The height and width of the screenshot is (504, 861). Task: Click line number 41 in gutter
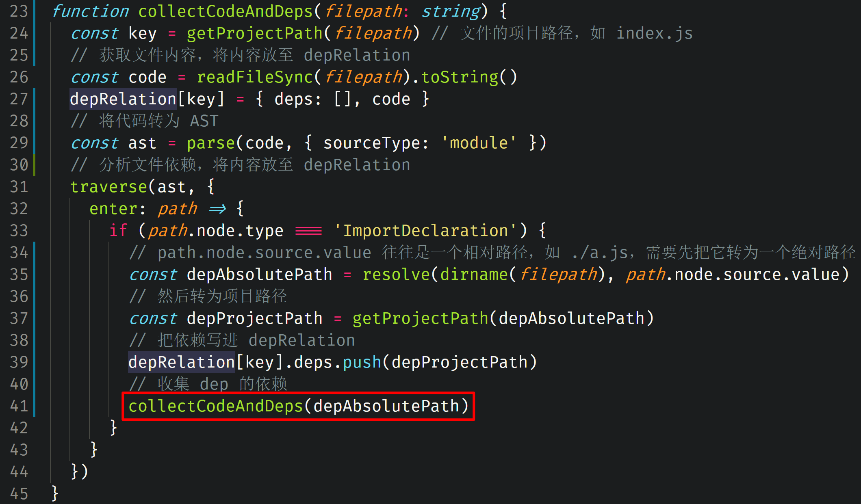coord(19,406)
